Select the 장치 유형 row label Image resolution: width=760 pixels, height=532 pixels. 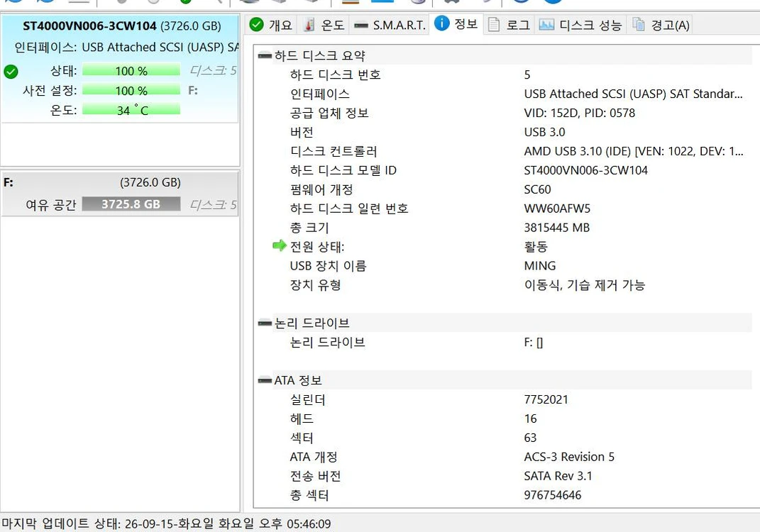click(x=315, y=285)
